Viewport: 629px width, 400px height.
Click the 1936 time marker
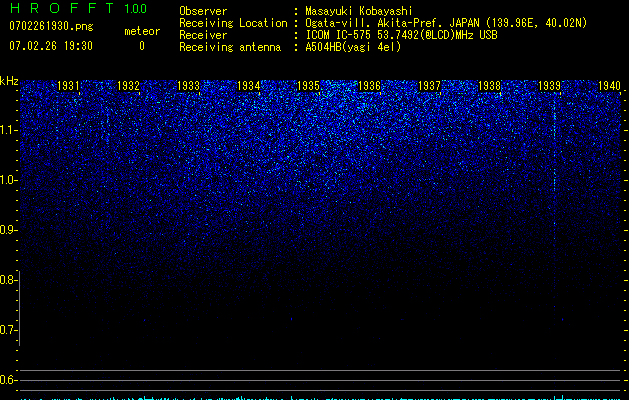[x=369, y=85]
